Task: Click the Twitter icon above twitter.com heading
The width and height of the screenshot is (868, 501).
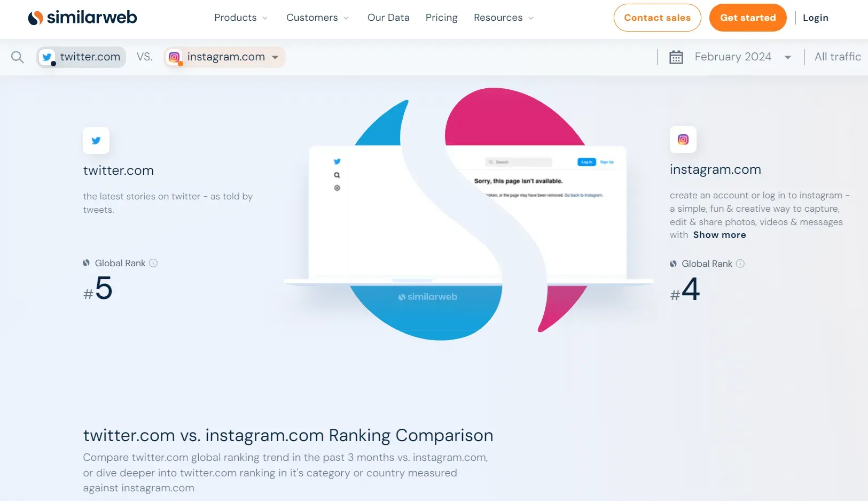Action: (96, 141)
